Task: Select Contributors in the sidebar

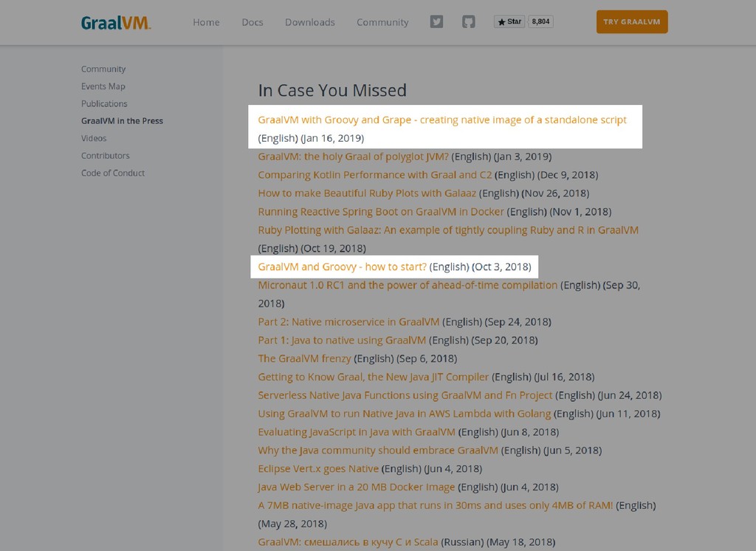Action: (105, 156)
